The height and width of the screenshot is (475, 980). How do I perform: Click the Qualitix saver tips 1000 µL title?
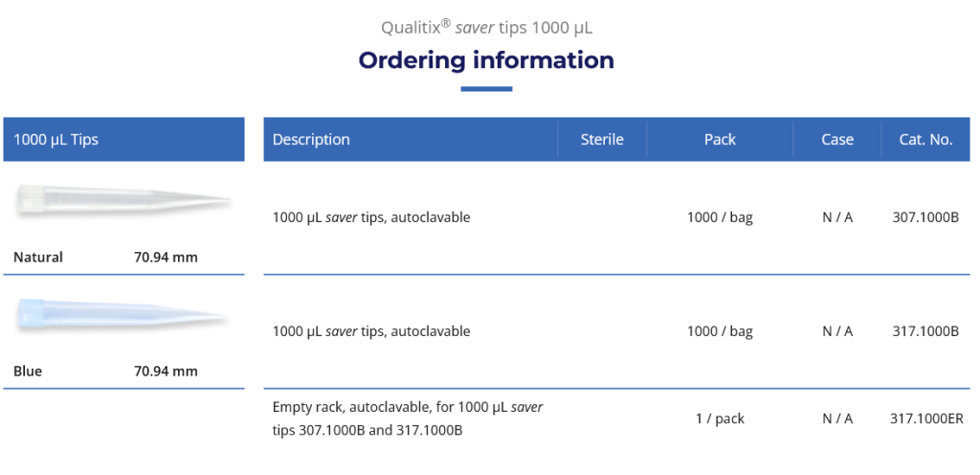click(486, 27)
